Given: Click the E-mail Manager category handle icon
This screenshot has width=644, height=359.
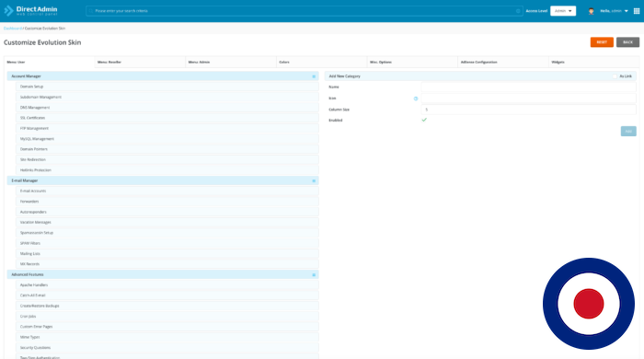Looking at the screenshot, I should pos(314,180).
